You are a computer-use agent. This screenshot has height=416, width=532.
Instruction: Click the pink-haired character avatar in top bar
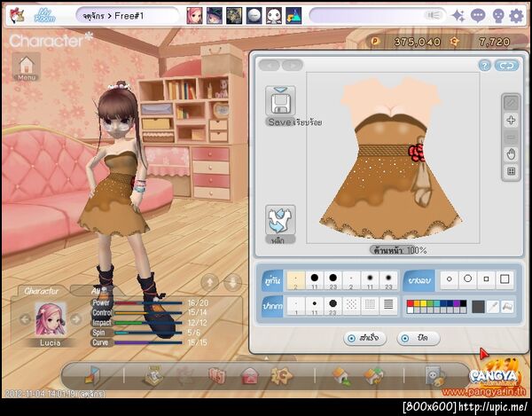[x=194, y=16]
